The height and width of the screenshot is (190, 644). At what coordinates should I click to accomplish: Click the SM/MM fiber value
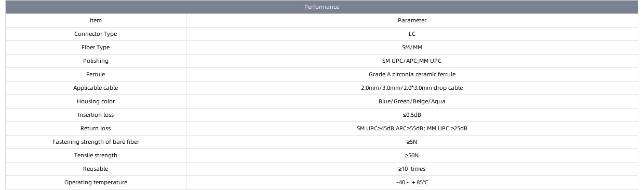point(412,47)
